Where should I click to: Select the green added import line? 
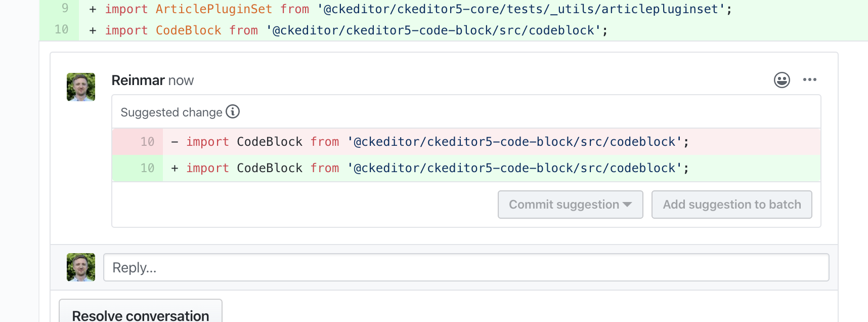pos(435,168)
